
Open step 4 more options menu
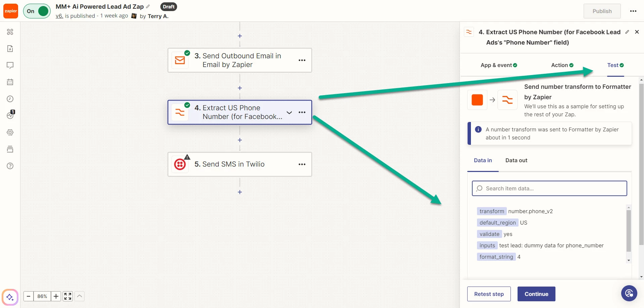click(x=302, y=112)
